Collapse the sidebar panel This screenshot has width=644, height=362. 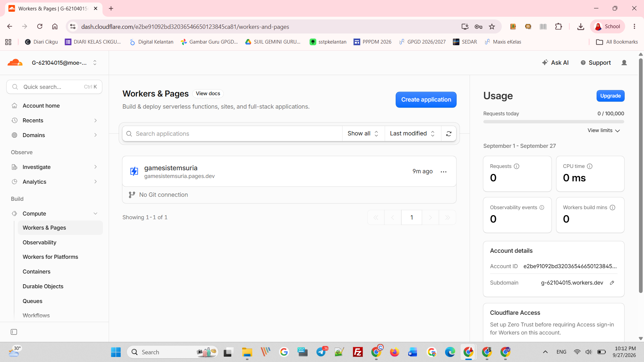(x=14, y=332)
